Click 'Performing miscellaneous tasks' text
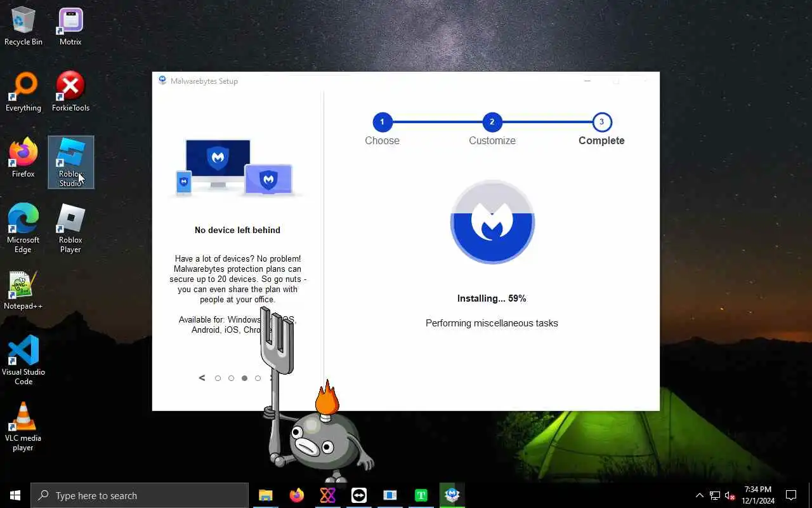Image resolution: width=812 pixels, height=508 pixels. pyautogui.click(x=492, y=323)
